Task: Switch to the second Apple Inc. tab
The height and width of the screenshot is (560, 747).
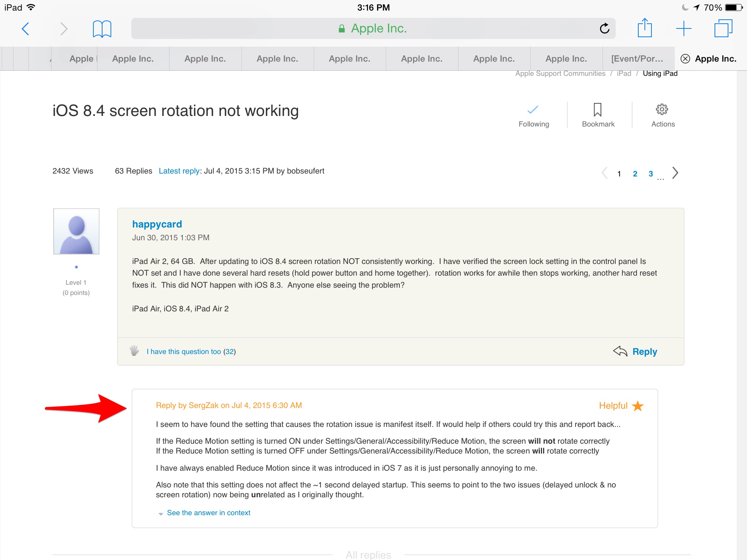Action: point(205,59)
